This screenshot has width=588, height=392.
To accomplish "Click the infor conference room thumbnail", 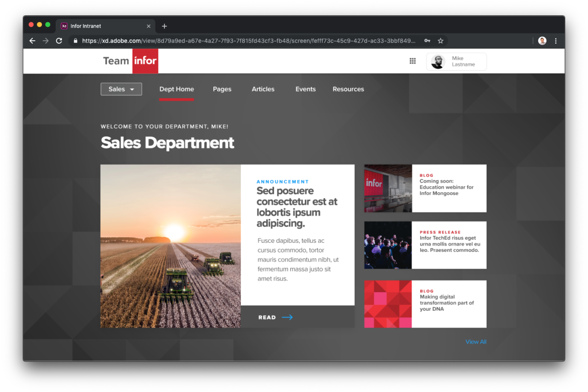I will [x=388, y=188].
